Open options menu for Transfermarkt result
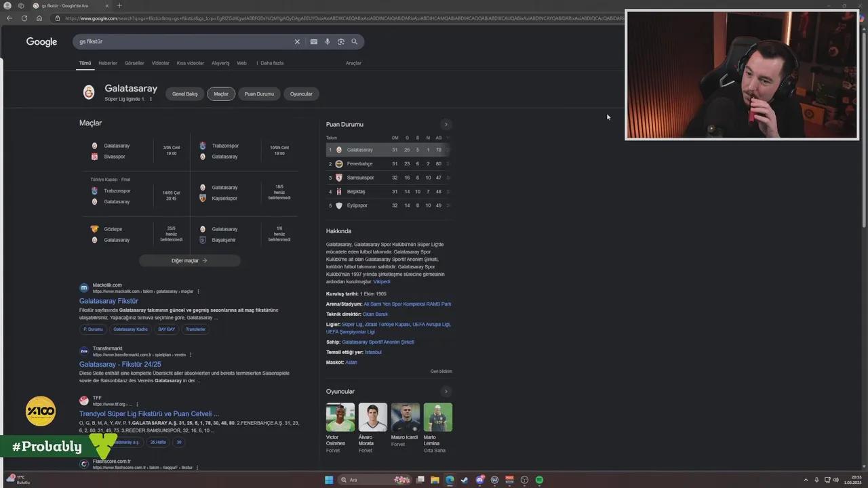The width and height of the screenshot is (868, 488). coord(191,355)
